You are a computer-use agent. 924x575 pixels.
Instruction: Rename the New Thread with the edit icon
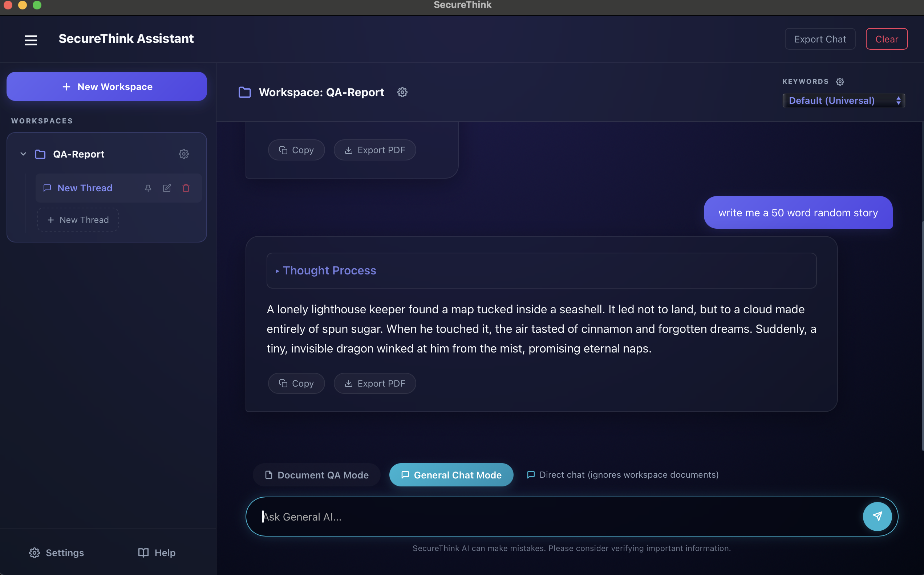[x=167, y=188]
